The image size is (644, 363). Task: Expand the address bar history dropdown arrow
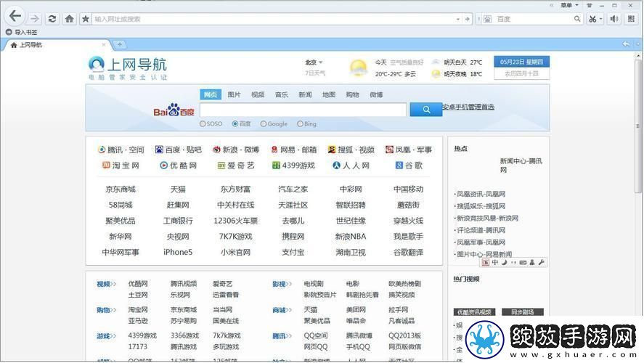click(x=458, y=20)
